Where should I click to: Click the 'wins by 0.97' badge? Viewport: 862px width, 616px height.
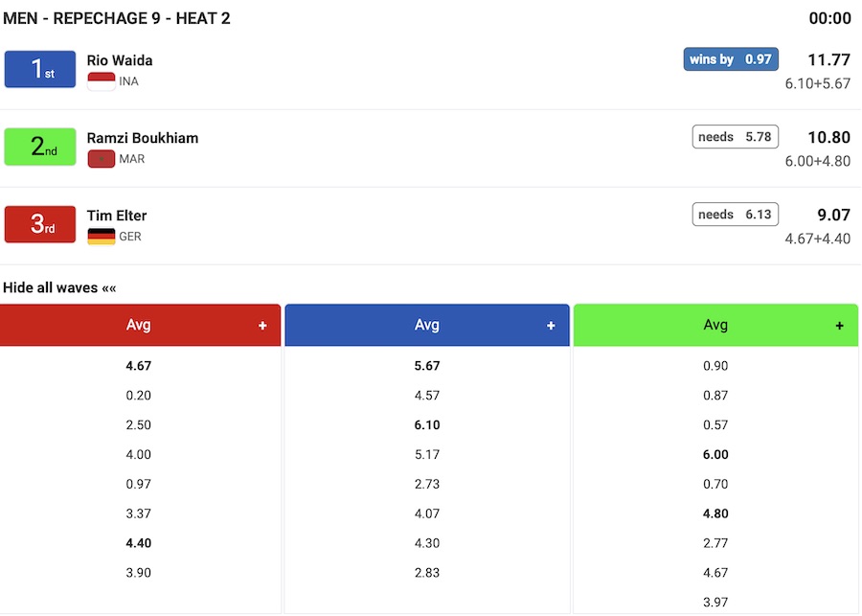pos(730,59)
